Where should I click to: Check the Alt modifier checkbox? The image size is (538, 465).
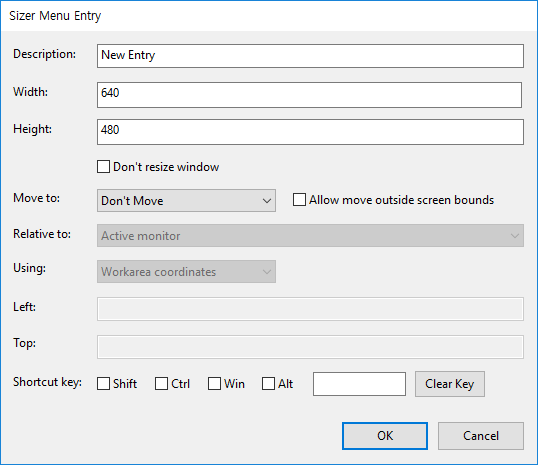point(268,384)
